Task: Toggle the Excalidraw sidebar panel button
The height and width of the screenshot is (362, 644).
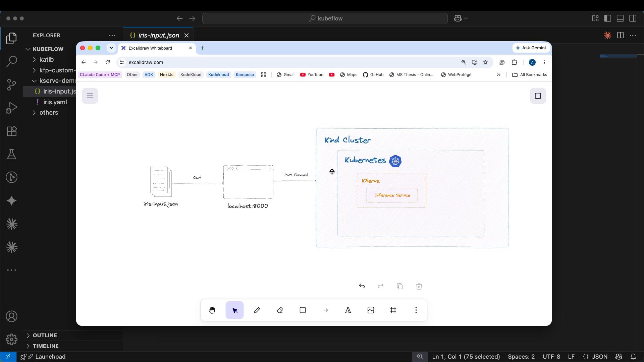Action: point(538,96)
